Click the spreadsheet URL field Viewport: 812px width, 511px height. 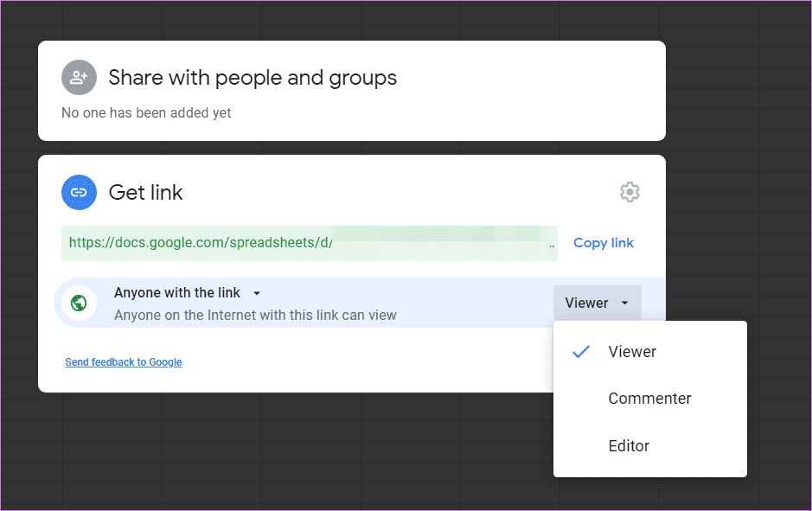coord(310,243)
